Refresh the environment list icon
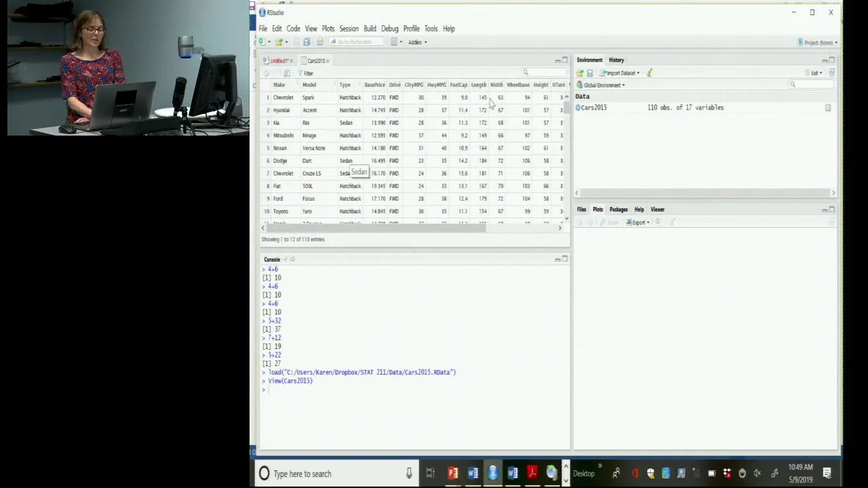868x488 pixels. point(831,73)
